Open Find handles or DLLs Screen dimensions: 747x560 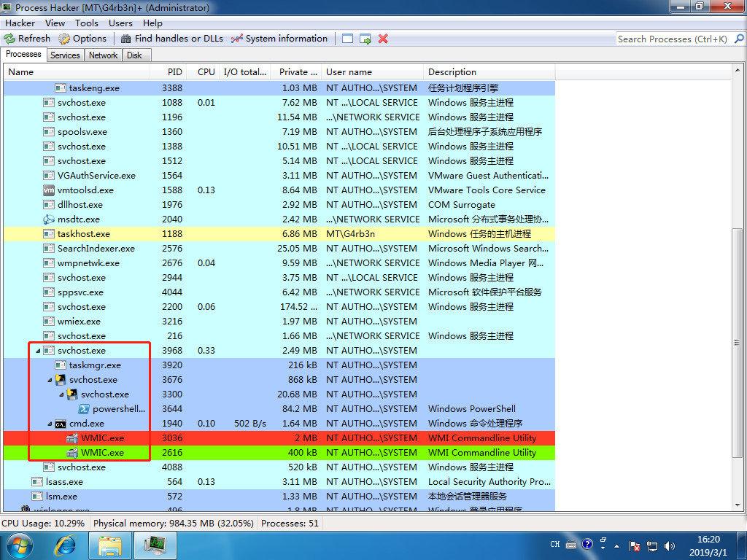(x=172, y=39)
